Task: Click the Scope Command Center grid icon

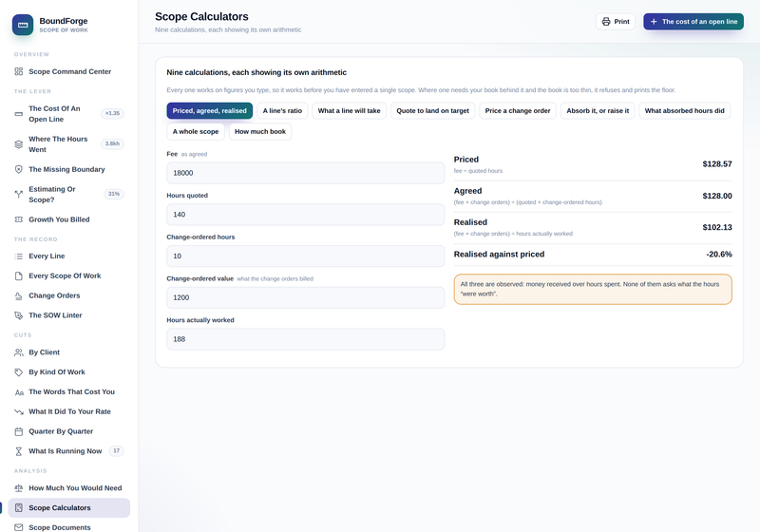Action: 18,71
